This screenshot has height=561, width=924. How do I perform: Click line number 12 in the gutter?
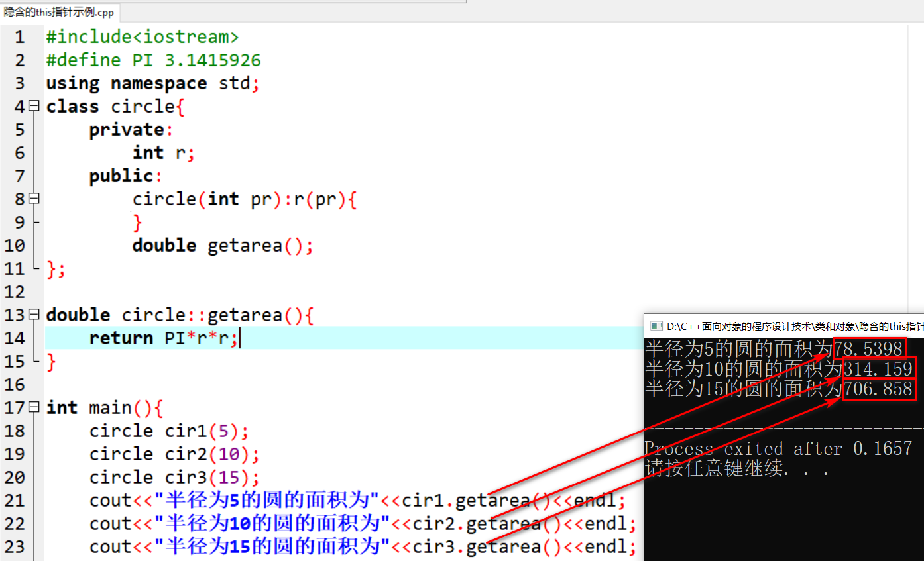coord(15,292)
